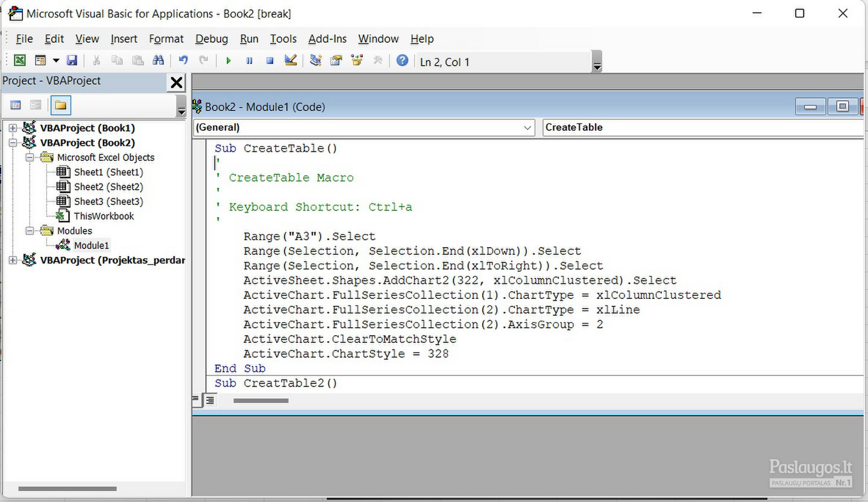Image resolution: width=868 pixels, height=502 pixels.
Task: Switch to Full Module View button
Action: coord(209,400)
